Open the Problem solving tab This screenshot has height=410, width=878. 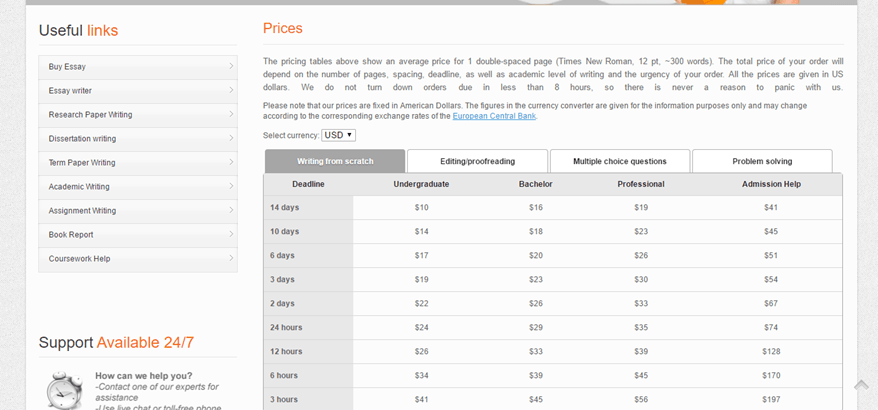point(762,161)
